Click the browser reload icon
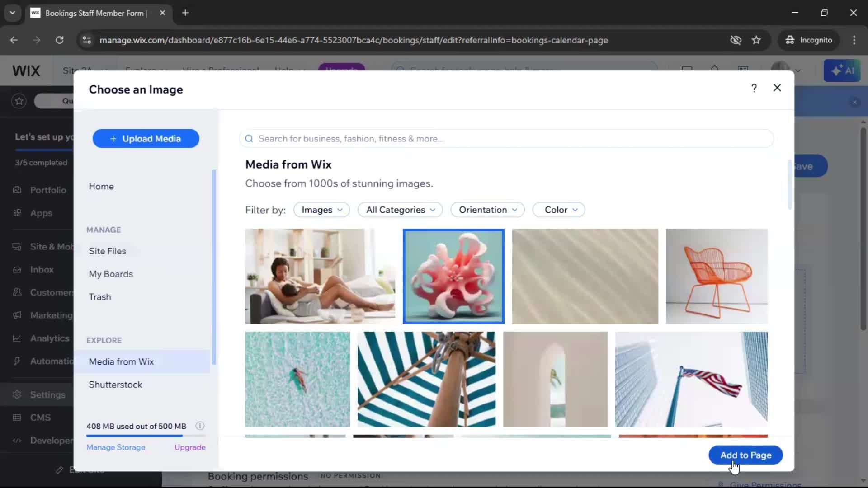This screenshot has width=868, height=488. [59, 40]
